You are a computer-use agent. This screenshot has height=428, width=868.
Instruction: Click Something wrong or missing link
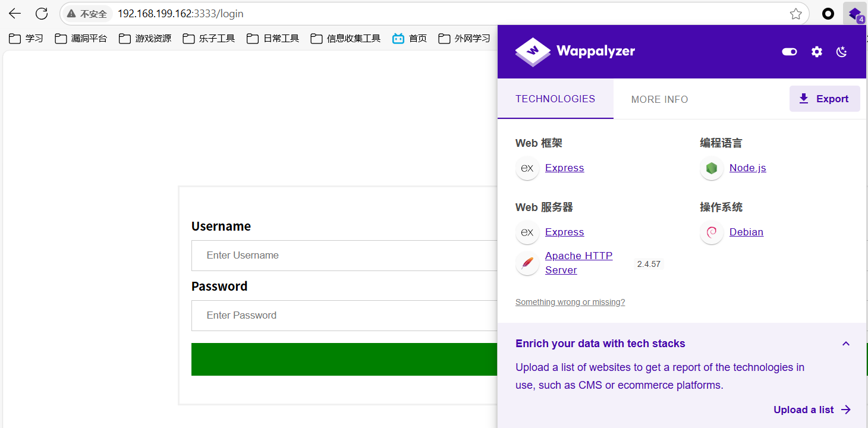coord(570,303)
